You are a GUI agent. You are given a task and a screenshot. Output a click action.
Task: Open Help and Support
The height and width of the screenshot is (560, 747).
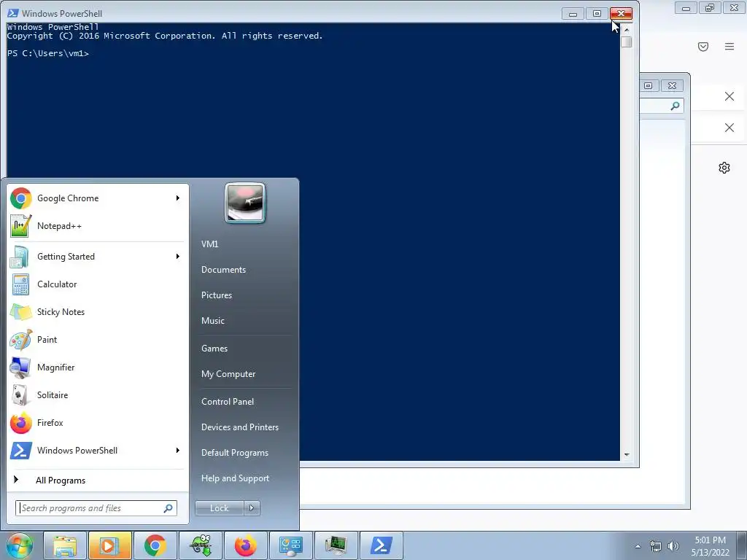click(236, 478)
